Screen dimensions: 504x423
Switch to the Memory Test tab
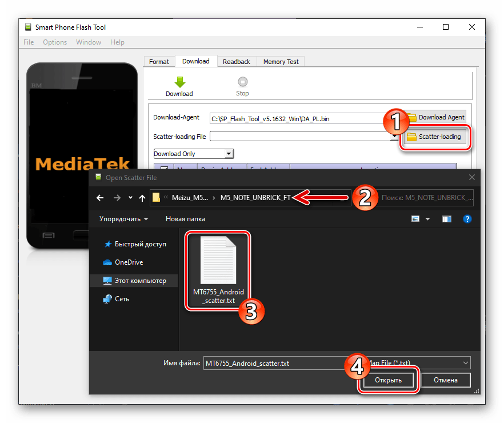281,62
